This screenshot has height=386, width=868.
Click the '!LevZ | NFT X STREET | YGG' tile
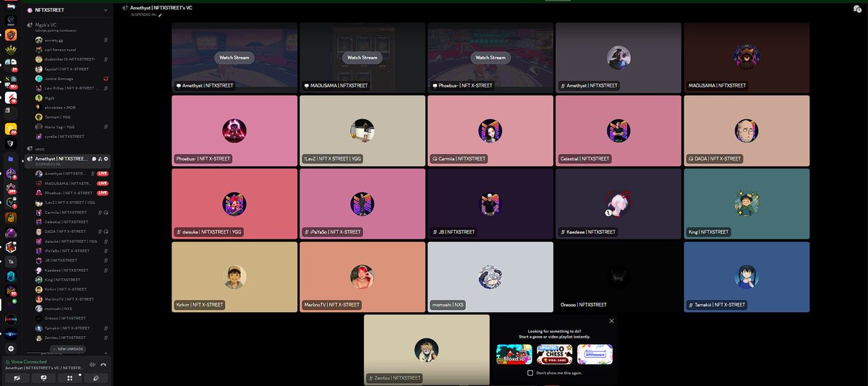click(x=362, y=130)
